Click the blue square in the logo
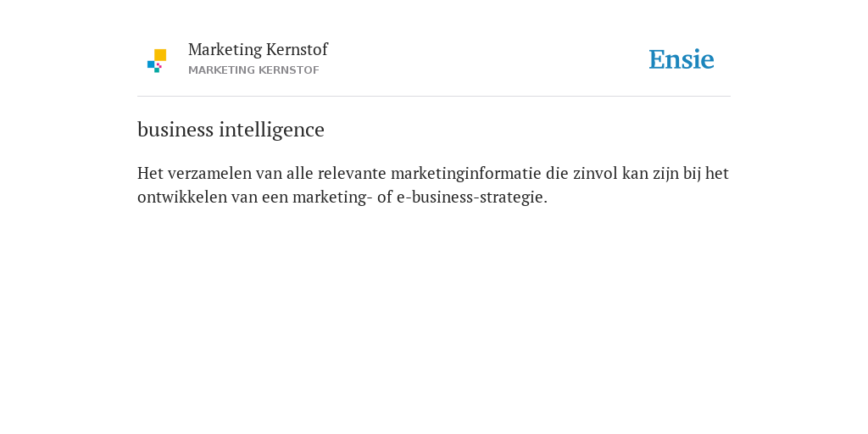 pos(151,64)
